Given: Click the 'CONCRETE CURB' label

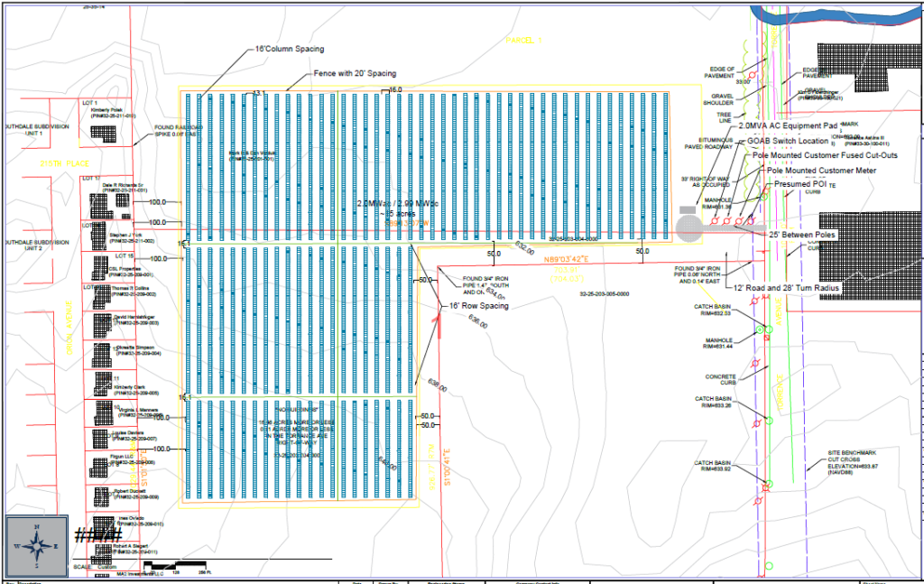Looking at the screenshot, I should click(722, 379).
